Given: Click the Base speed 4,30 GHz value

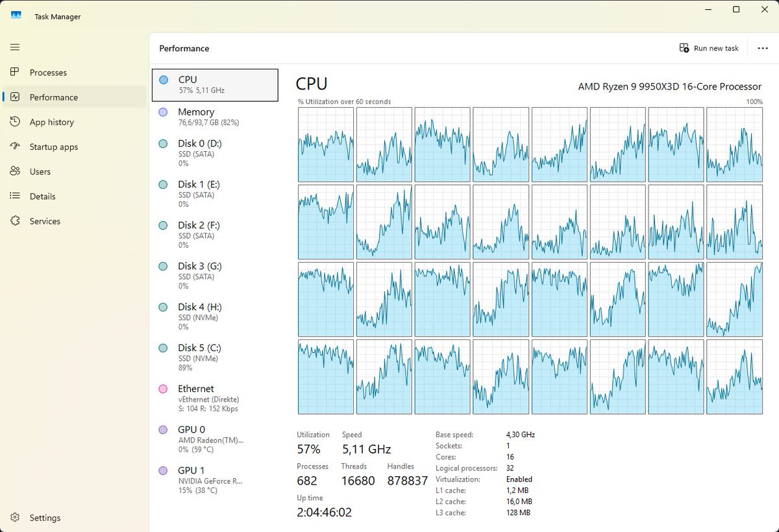Looking at the screenshot, I should 521,435.
